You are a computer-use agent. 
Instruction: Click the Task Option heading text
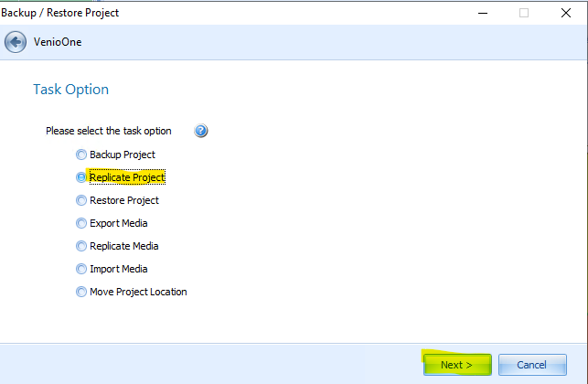71,90
